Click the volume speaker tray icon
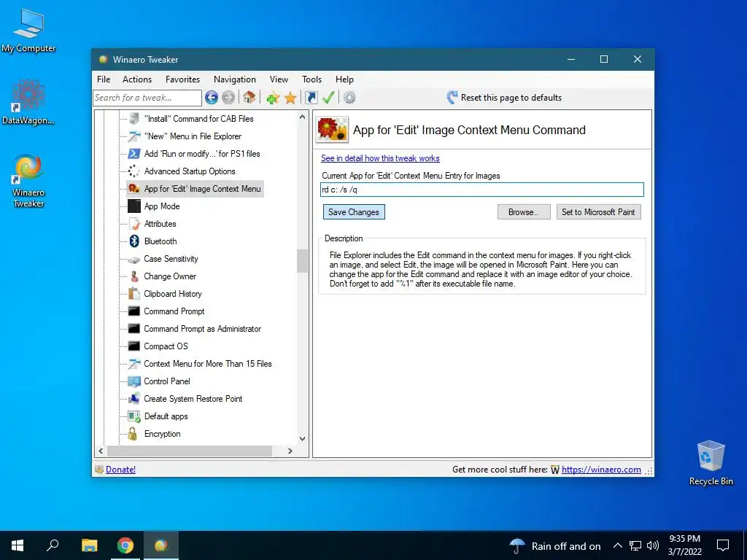Image resolution: width=747 pixels, height=560 pixels. [x=653, y=545]
